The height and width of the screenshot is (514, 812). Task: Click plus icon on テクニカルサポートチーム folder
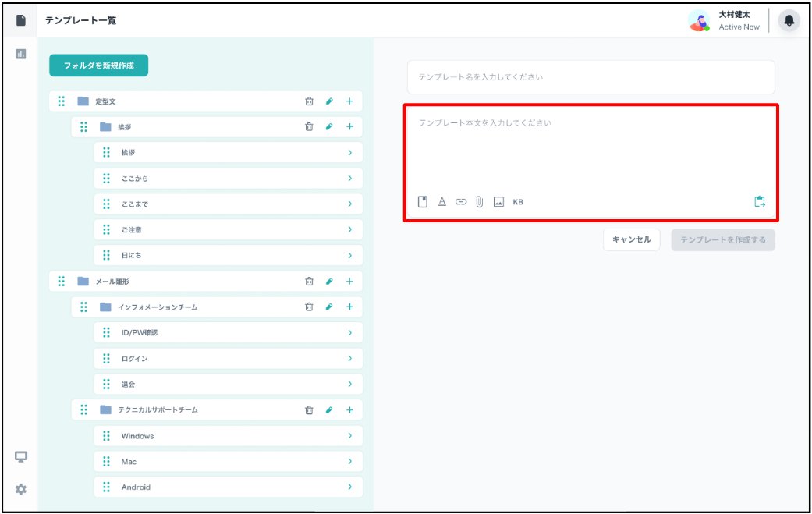click(x=349, y=410)
